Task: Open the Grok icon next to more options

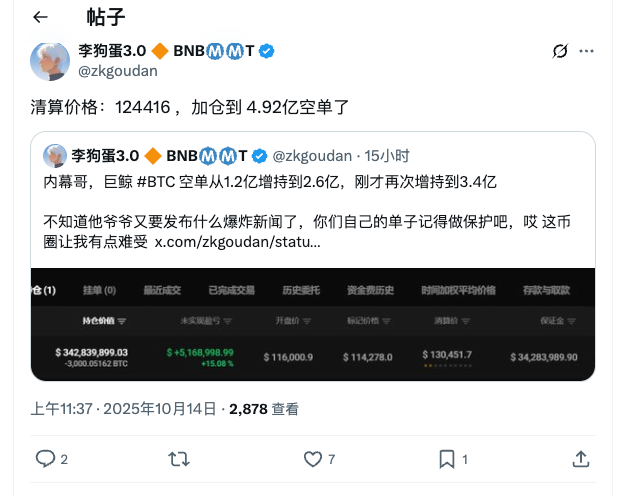Action: [x=560, y=51]
